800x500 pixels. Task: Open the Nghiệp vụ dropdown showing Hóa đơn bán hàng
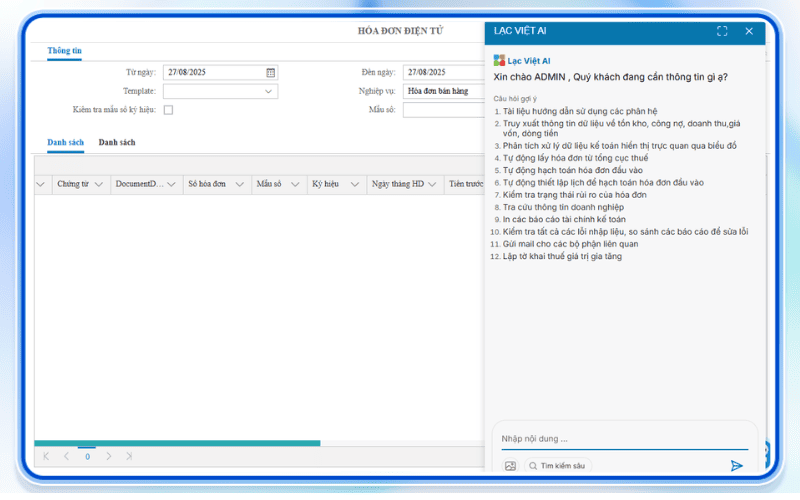click(x=444, y=91)
